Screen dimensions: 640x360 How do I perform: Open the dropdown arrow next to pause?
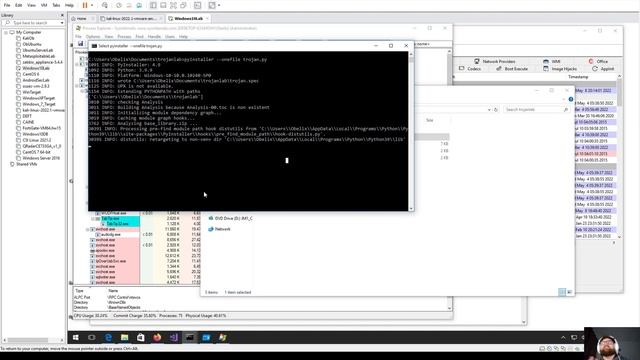pyautogui.click(x=92, y=5)
